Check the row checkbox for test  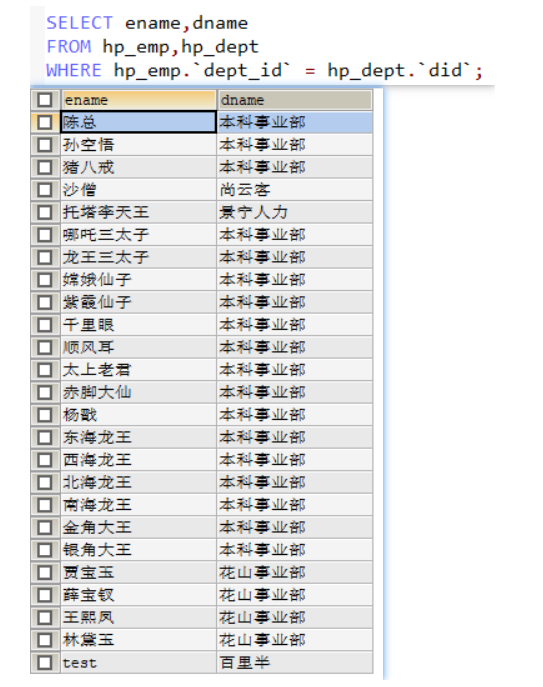(45, 662)
